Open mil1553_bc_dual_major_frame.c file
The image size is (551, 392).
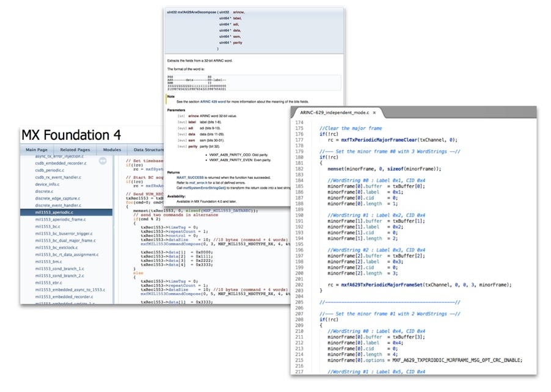coord(65,241)
